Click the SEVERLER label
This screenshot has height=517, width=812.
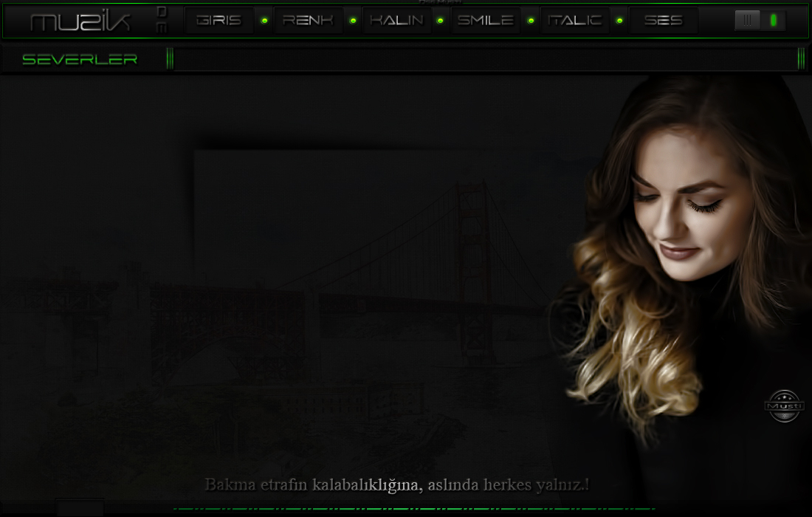(x=80, y=60)
